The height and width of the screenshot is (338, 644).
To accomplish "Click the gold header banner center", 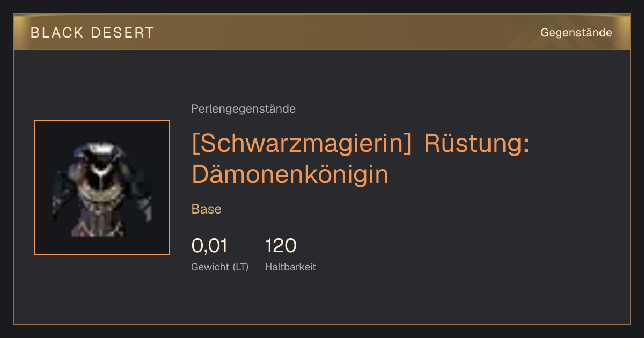I will (322, 33).
